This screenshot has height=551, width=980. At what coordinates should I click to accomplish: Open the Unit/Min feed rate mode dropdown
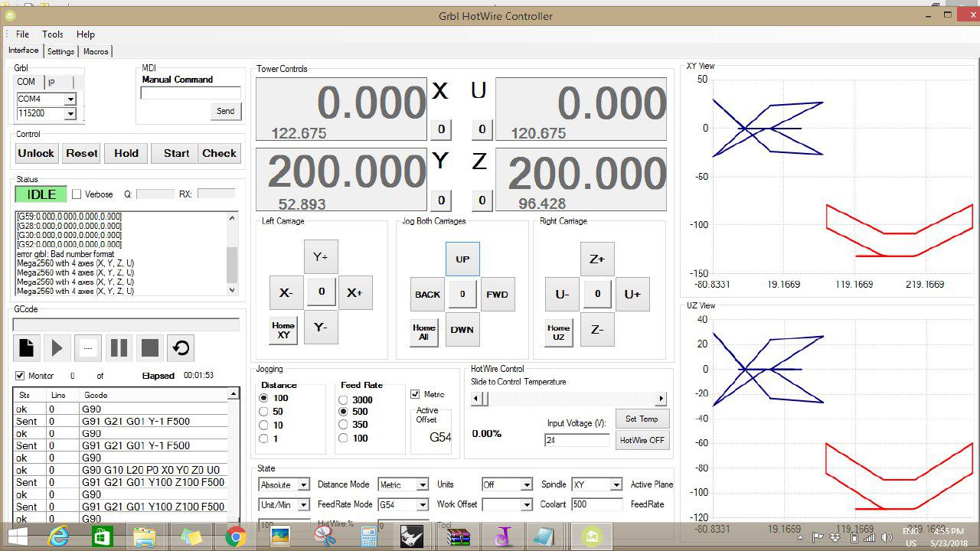coord(303,505)
